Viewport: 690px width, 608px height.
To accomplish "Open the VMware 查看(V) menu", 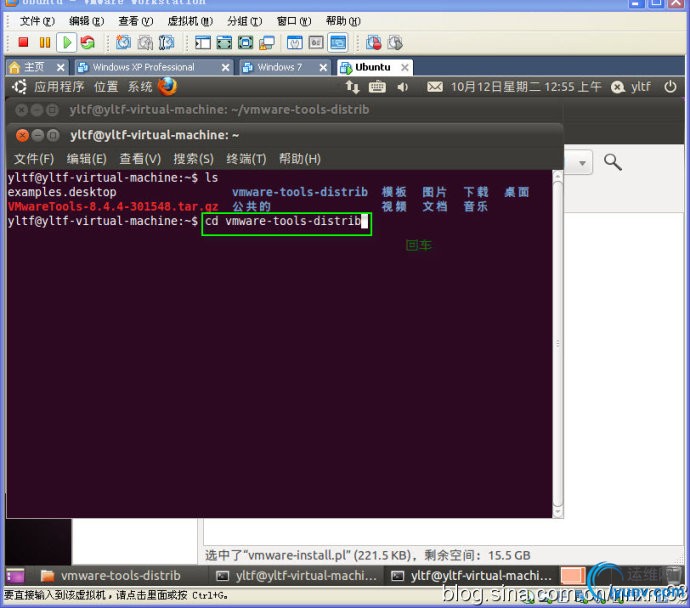I will 136,21.
